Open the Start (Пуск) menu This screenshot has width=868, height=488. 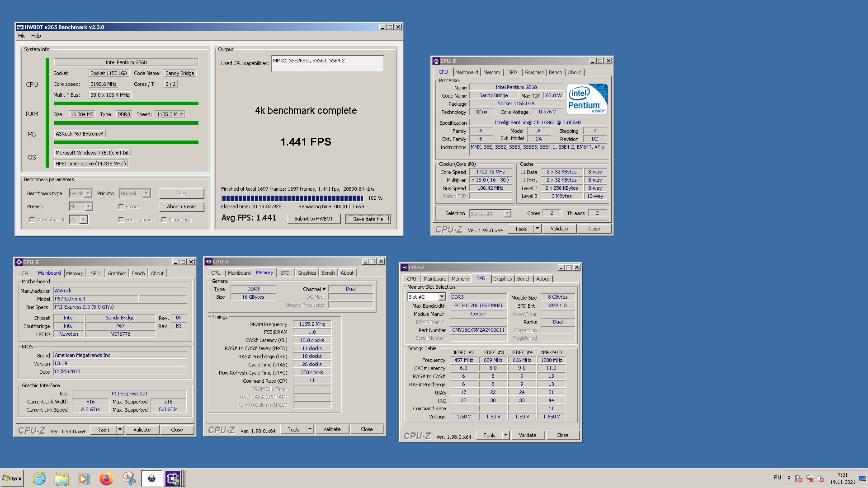(12, 479)
